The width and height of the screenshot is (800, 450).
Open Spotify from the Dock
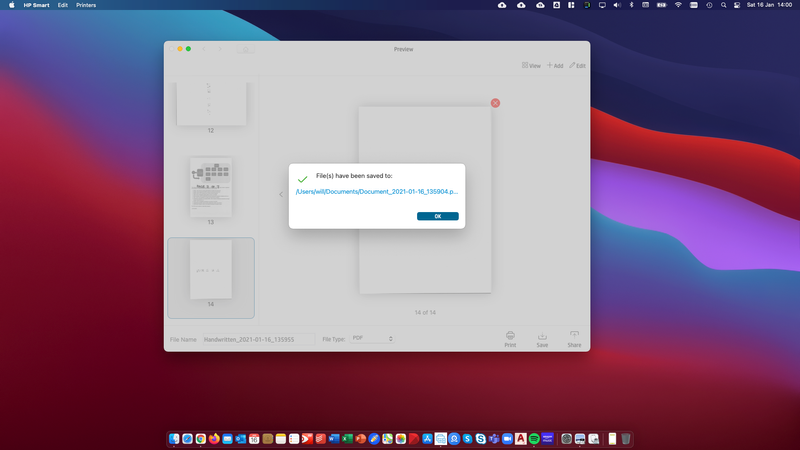point(534,438)
